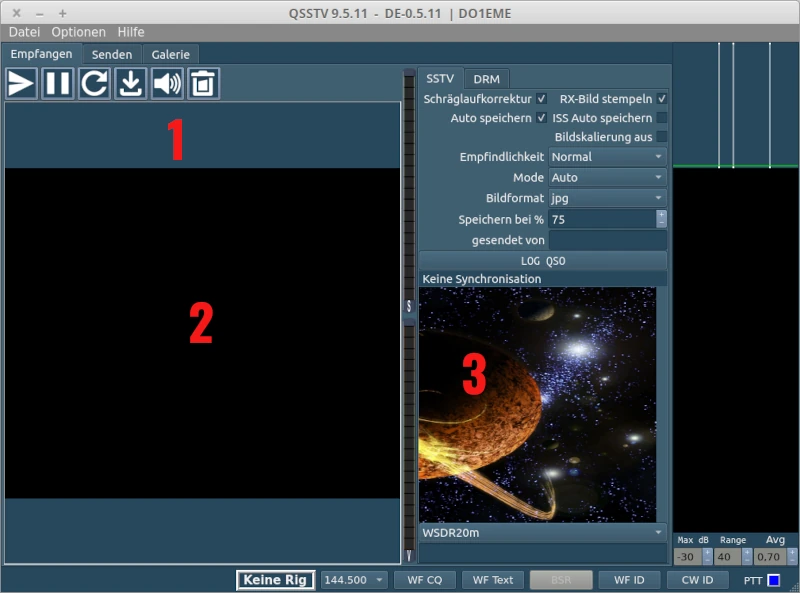Expand the Bildformat jpg dropdown
The width and height of the screenshot is (800, 593).
(607, 198)
